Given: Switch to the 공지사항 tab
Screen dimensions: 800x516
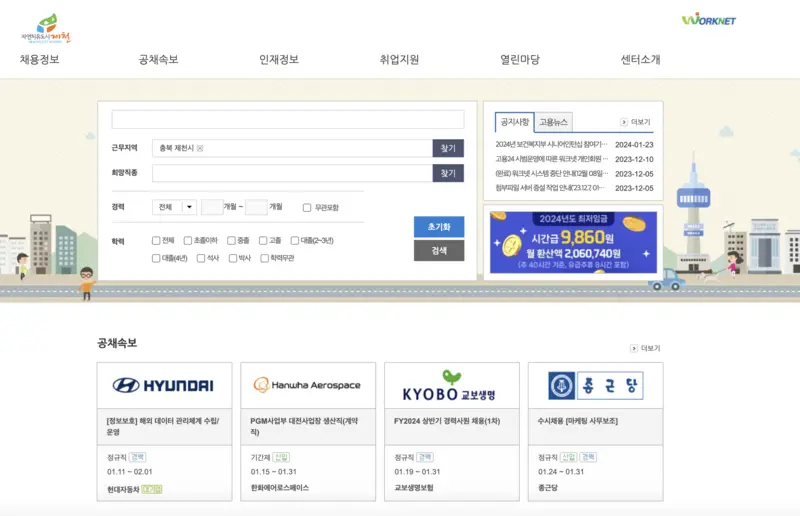Looking at the screenshot, I should 515,122.
